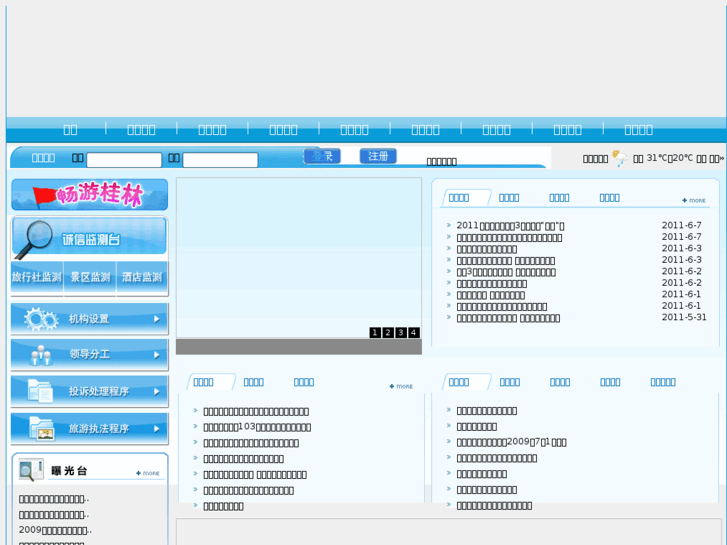Select the 景区监测 button

point(90,277)
